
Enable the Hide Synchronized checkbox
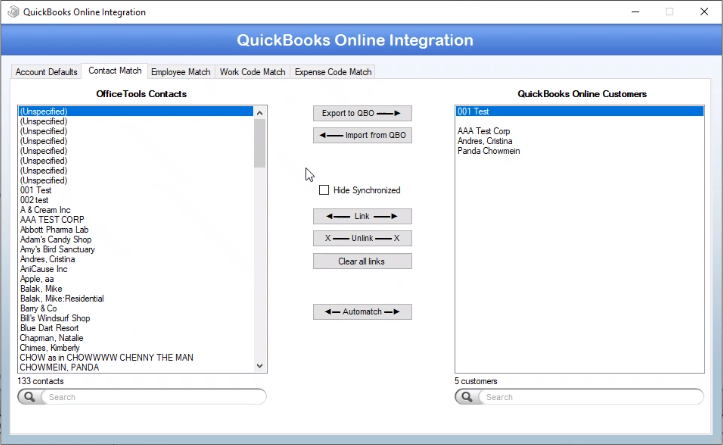point(324,190)
